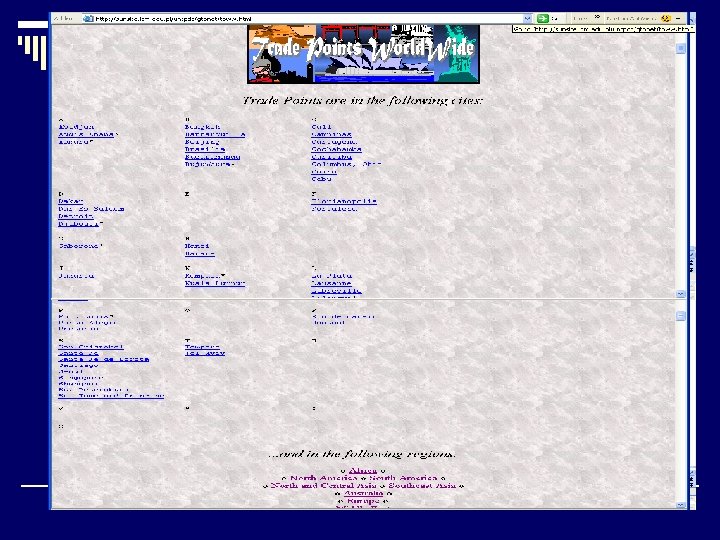Click the yellow Norton Antivirus toolbar icon
Image resolution: width=720 pixels, height=540 pixels.
(x=665, y=18)
